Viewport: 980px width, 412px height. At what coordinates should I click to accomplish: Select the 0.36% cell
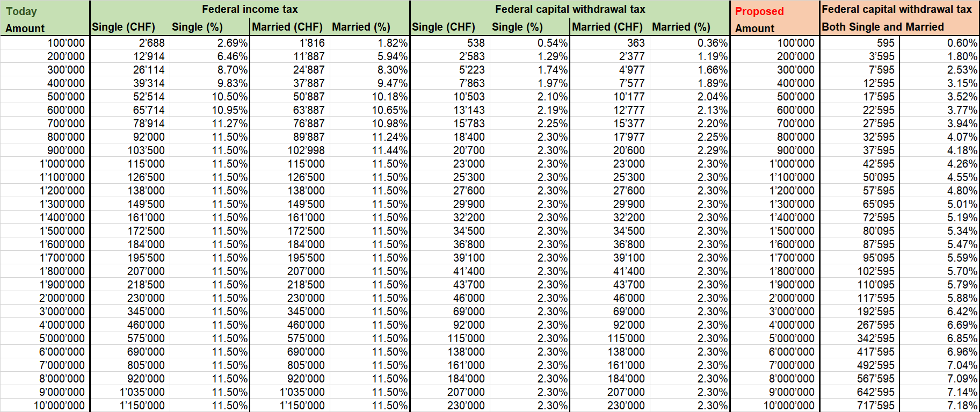(690, 43)
